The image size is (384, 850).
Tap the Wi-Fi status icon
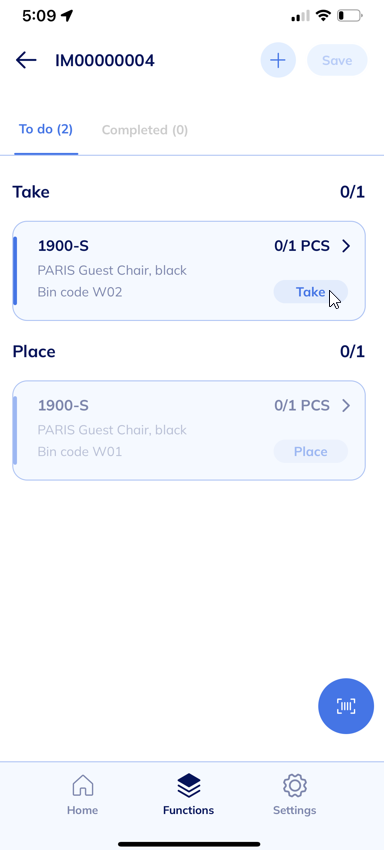click(324, 16)
